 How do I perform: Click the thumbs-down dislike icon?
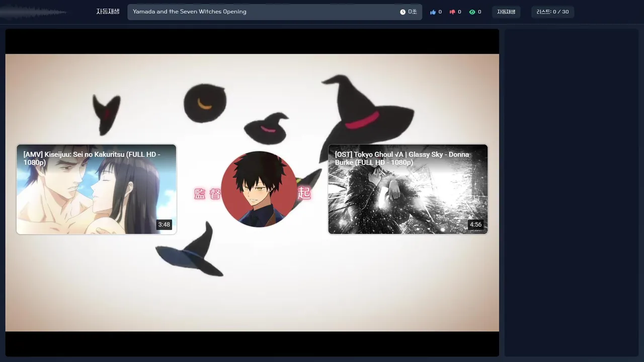452,12
